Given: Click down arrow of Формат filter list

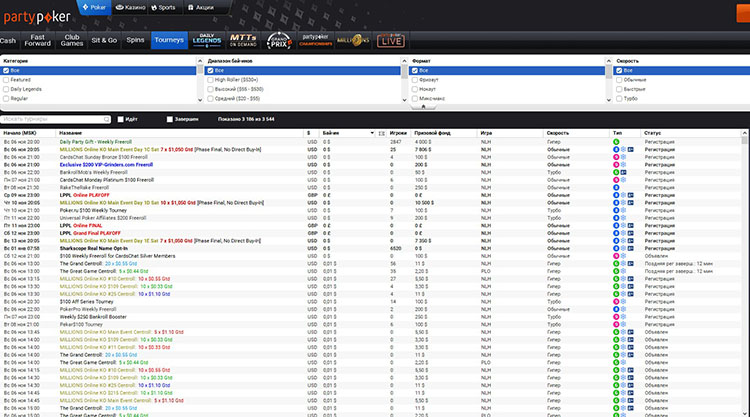Looking at the screenshot, I should (x=608, y=100).
